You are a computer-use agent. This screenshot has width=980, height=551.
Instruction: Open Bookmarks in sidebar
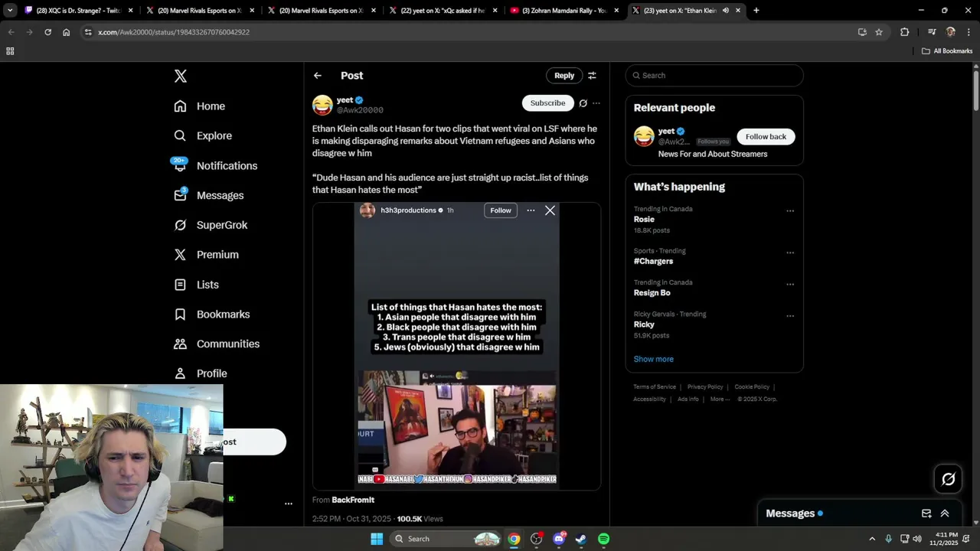point(212,315)
